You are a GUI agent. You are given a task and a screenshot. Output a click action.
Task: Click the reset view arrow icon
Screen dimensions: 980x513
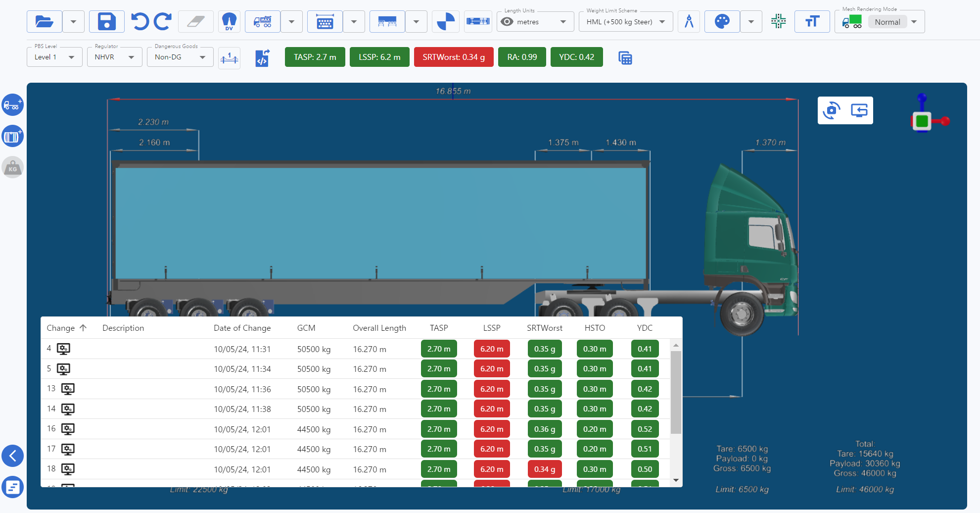tap(859, 110)
